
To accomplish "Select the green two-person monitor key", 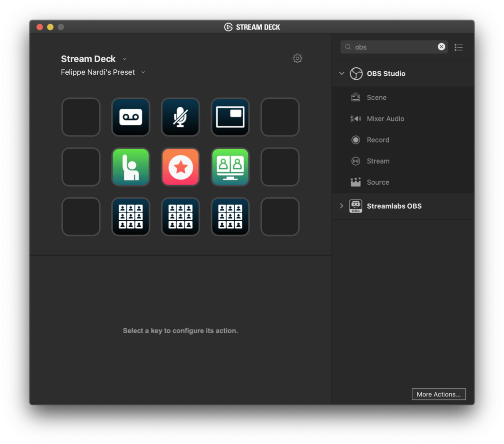I will (230, 167).
